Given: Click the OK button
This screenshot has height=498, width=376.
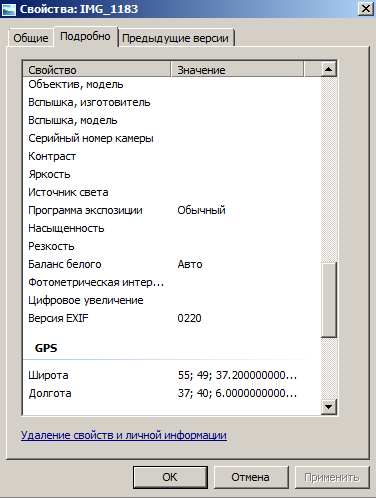Looking at the screenshot, I should [170, 477].
